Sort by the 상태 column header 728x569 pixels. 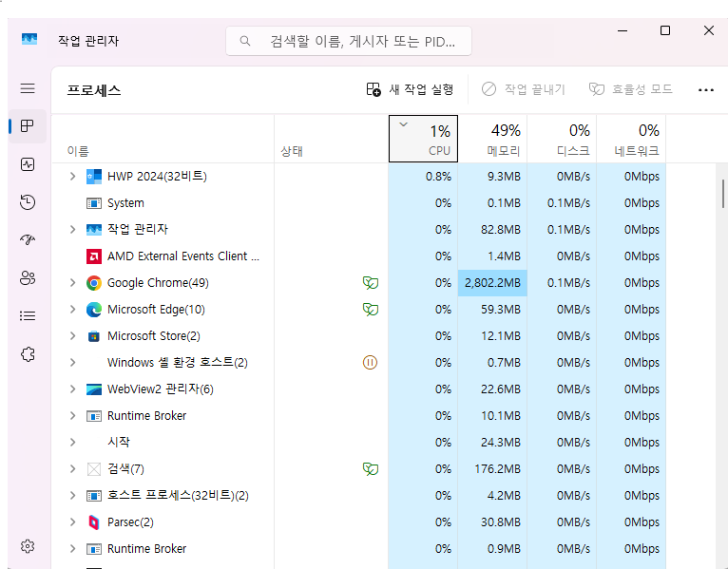331,139
